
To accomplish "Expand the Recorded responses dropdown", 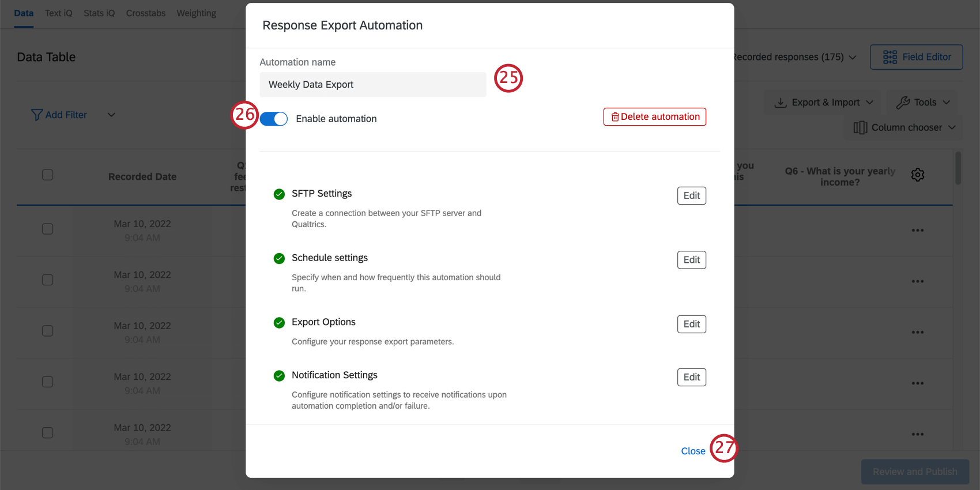I will 853,57.
